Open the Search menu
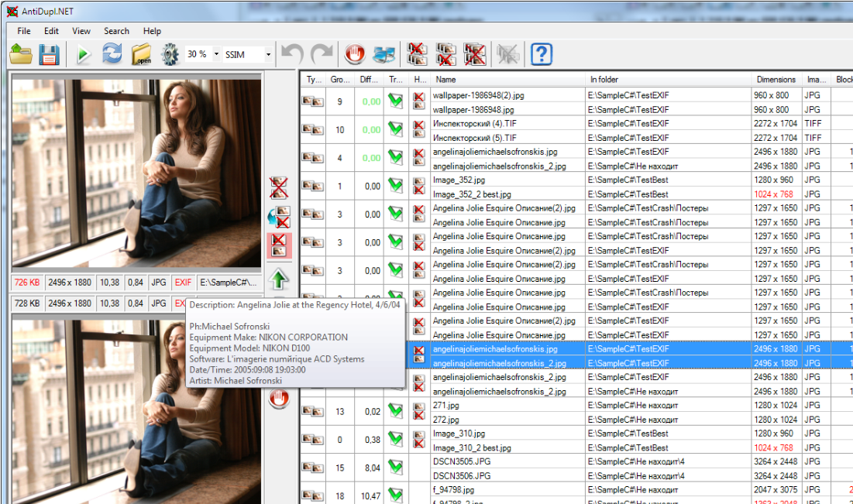Screen dimensions: 853x504 116,31
